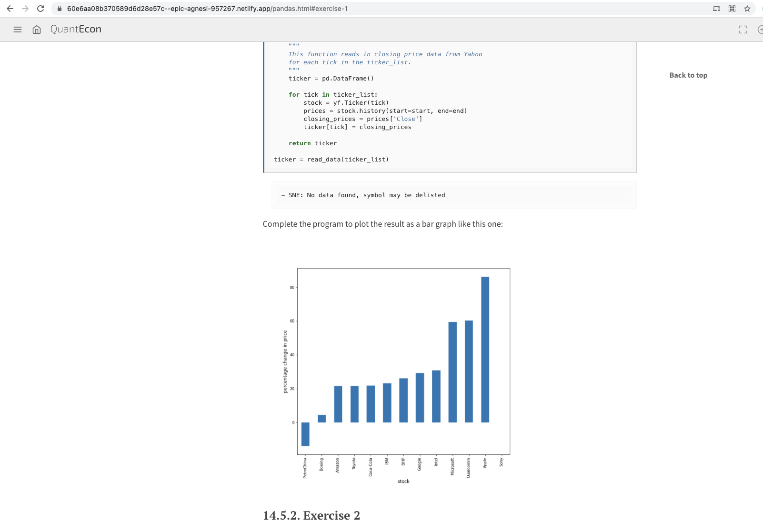This screenshot has height=532, width=763.
Task: Click the 'Amazon' axis tick label
Action: click(x=338, y=465)
